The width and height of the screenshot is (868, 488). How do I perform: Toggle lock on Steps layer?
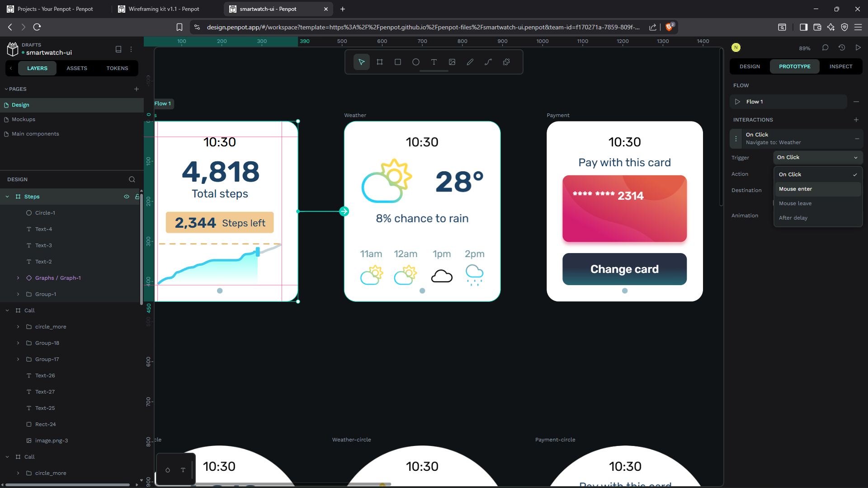tap(137, 197)
